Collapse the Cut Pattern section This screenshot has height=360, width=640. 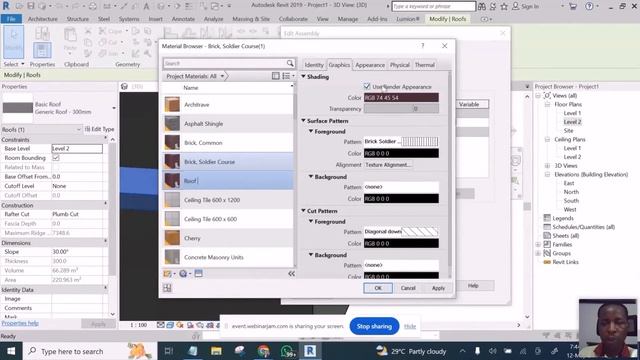point(303,211)
